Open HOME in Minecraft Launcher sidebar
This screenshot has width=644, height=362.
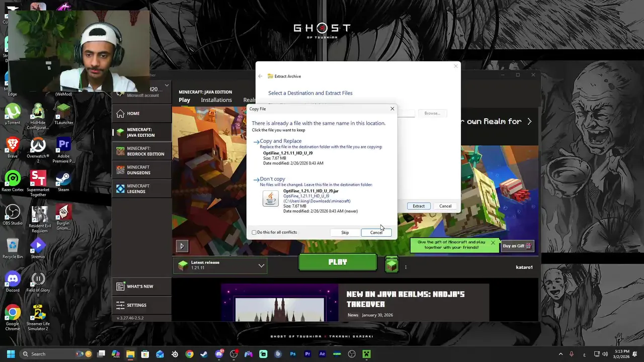tap(142, 113)
